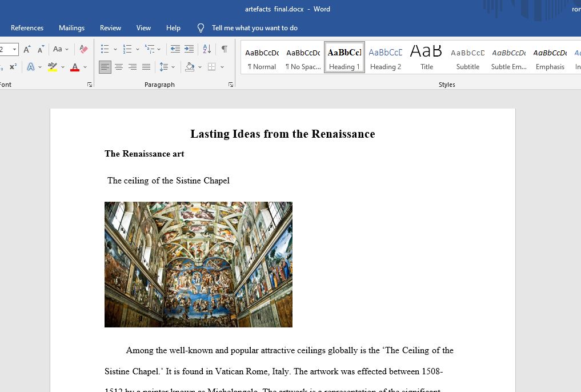581x392 pixels.
Task: Apply paragraph shading fill color
Action: 190,67
